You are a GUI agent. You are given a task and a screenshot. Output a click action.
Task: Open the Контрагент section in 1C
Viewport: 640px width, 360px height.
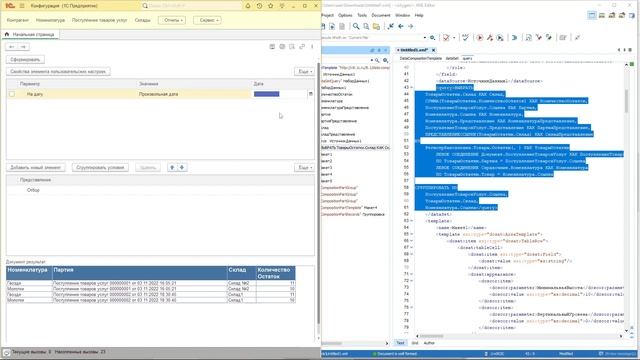point(18,20)
